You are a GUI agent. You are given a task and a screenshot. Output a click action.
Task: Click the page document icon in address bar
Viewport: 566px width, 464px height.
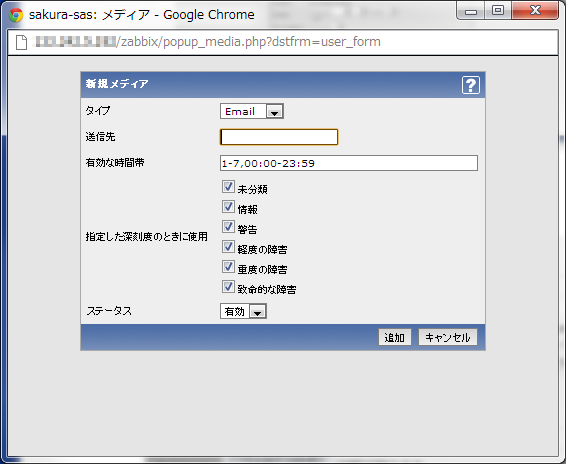click(x=22, y=42)
